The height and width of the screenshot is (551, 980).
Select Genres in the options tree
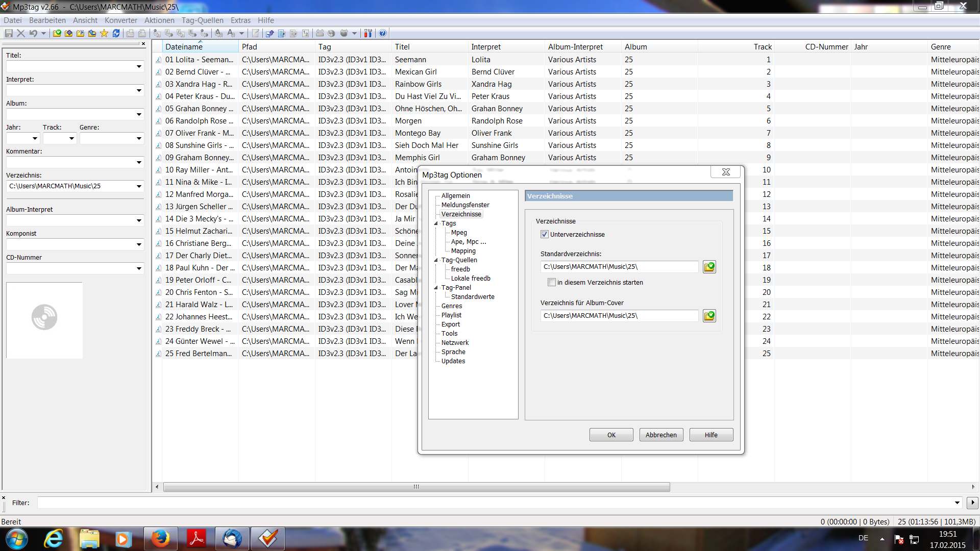click(x=452, y=306)
